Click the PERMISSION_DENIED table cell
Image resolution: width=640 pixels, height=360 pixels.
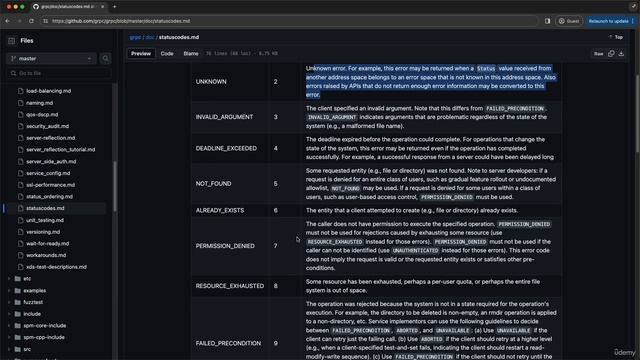[225, 246]
